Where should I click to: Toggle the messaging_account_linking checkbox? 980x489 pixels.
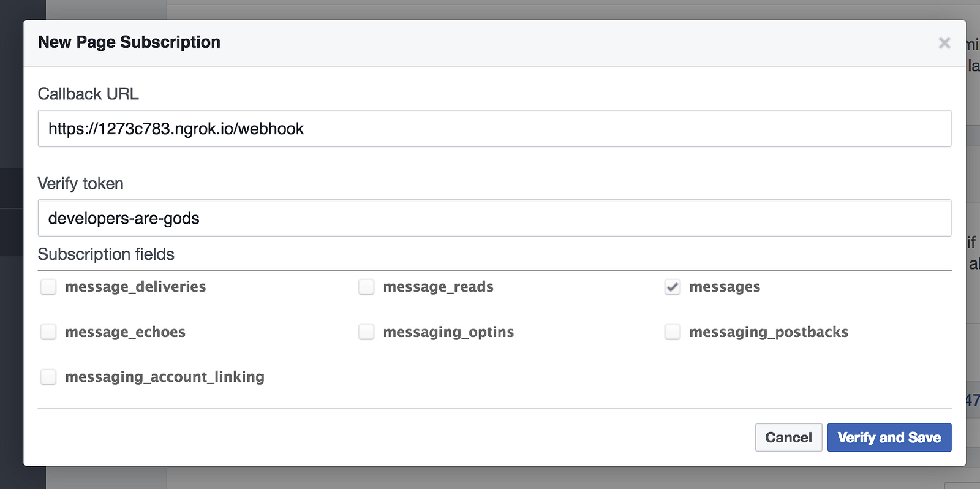48,377
